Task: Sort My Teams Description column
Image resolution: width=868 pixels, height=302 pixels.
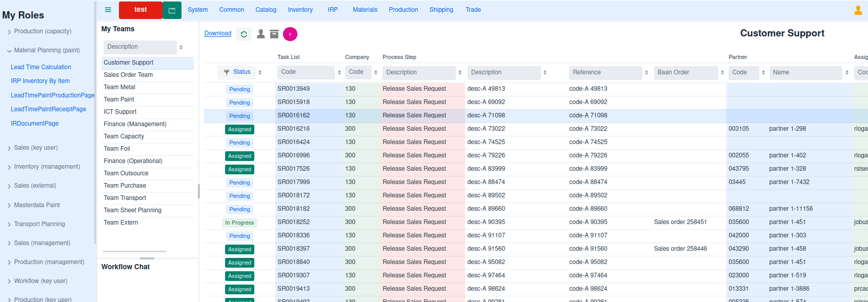Action: [x=181, y=47]
